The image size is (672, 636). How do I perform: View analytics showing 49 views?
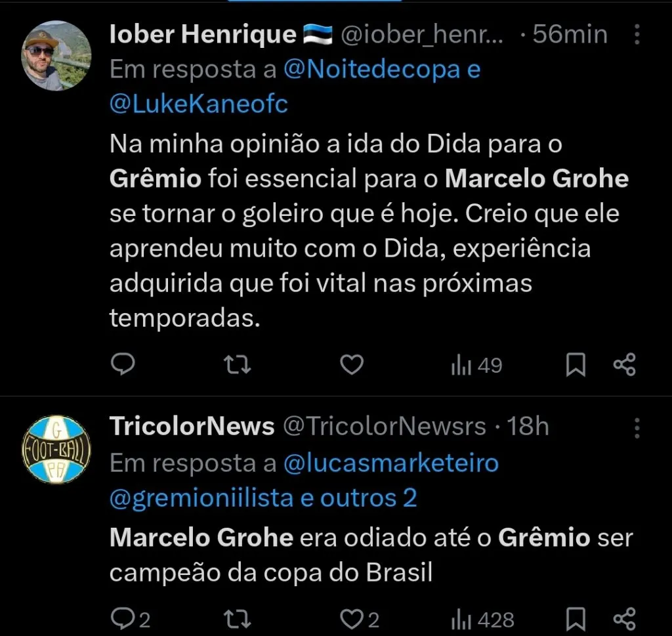[x=475, y=365]
